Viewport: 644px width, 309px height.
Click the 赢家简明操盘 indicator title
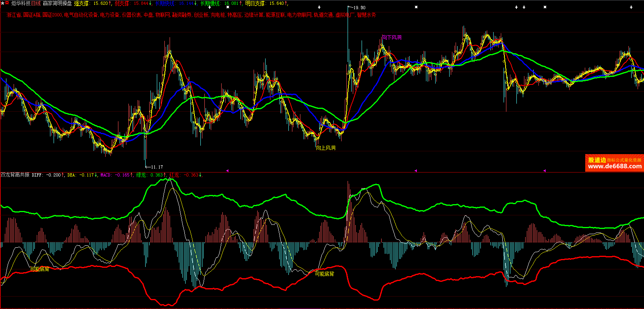click(x=57, y=4)
